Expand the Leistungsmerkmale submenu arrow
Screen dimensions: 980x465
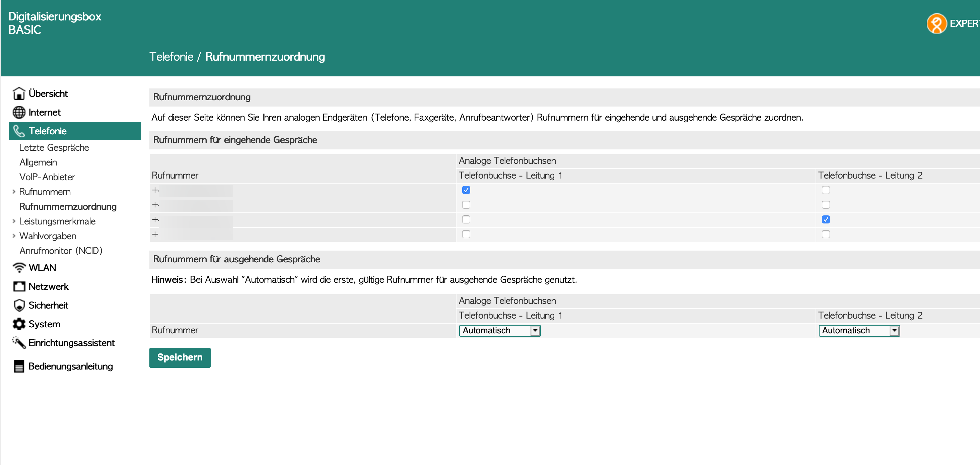[14, 221]
